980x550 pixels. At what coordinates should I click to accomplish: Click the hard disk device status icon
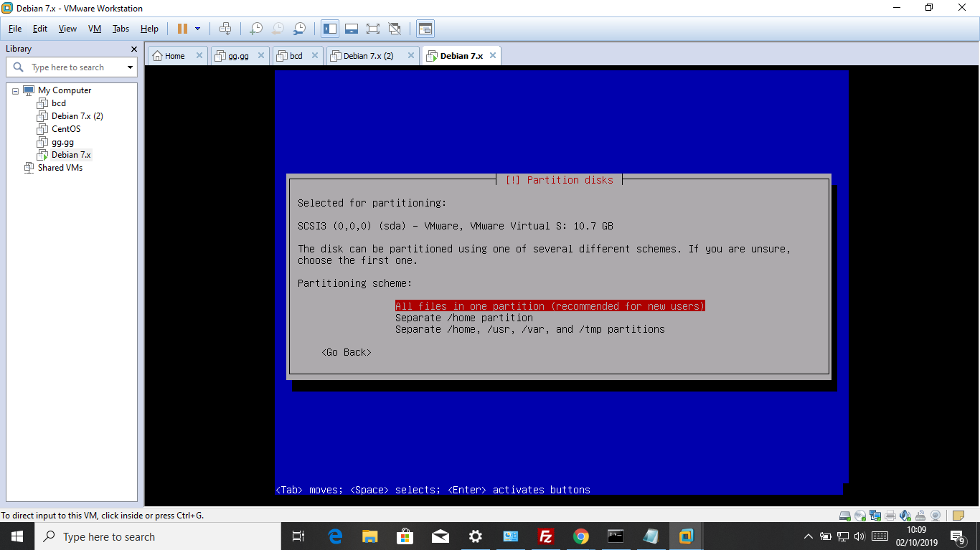coord(845,516)
